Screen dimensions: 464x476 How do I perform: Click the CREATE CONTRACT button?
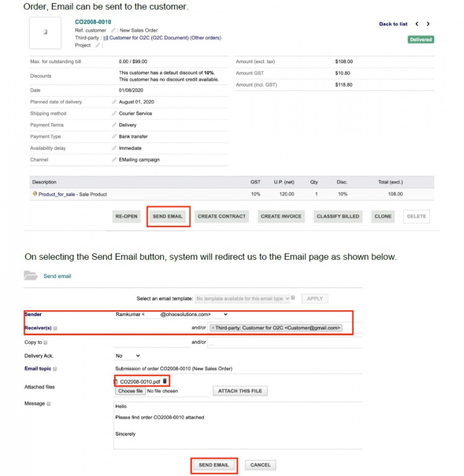pos(222,216)
